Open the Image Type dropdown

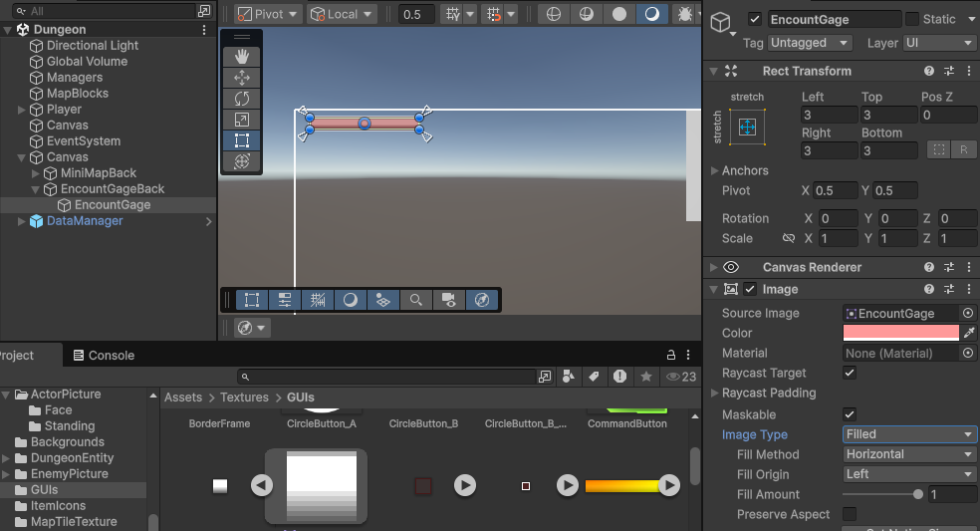coord(909,434)
